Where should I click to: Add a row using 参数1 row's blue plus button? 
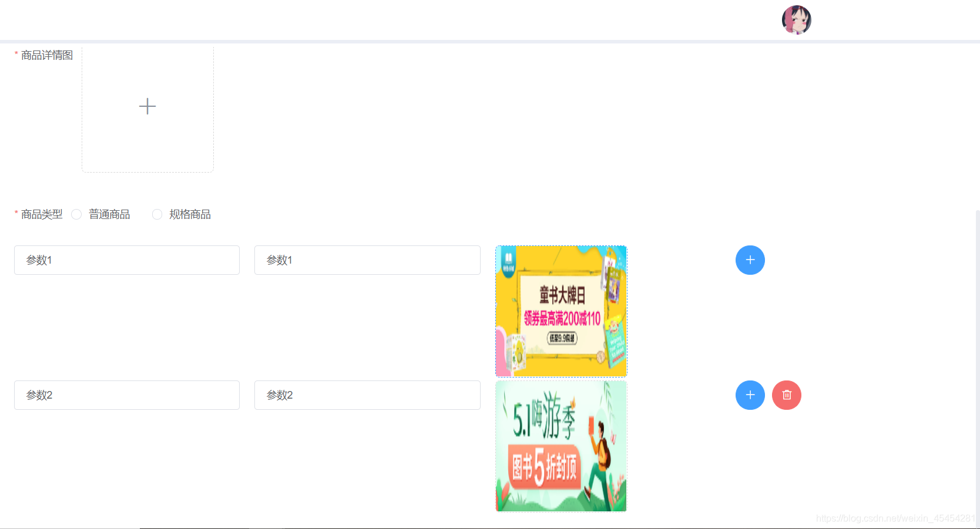(x=750, y=260)
